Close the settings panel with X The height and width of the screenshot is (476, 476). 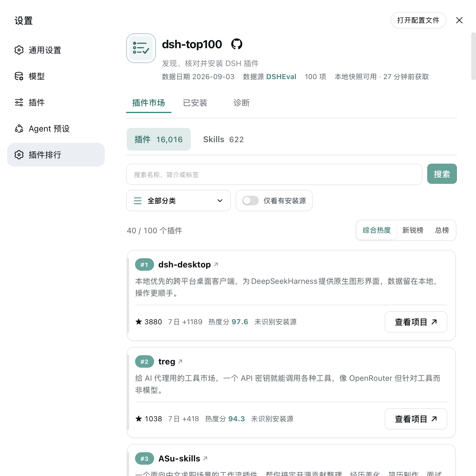(459, 20)
